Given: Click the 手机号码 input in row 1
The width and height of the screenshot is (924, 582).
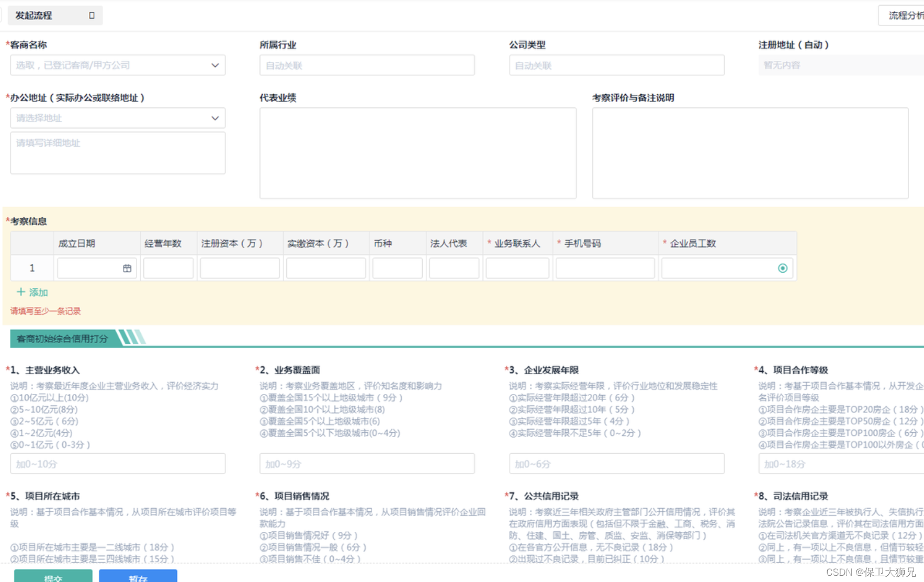Looking at the screenshot, I should coord(605,268).
